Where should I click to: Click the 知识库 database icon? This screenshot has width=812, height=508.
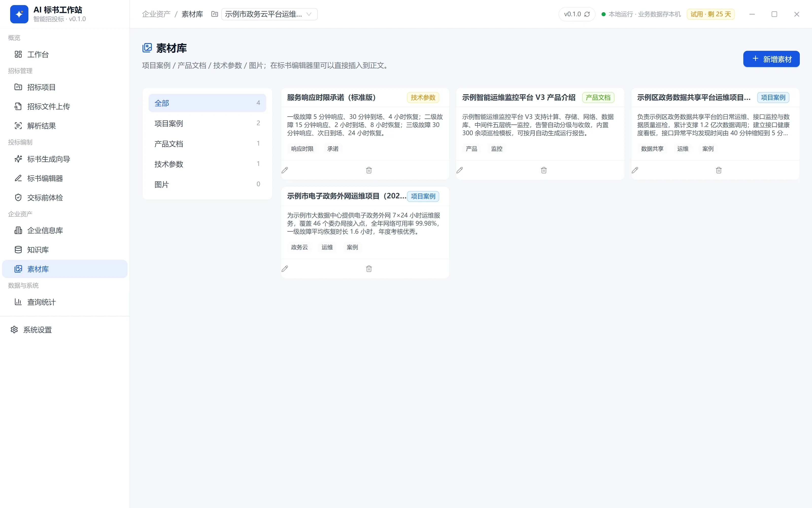[18, 250]
